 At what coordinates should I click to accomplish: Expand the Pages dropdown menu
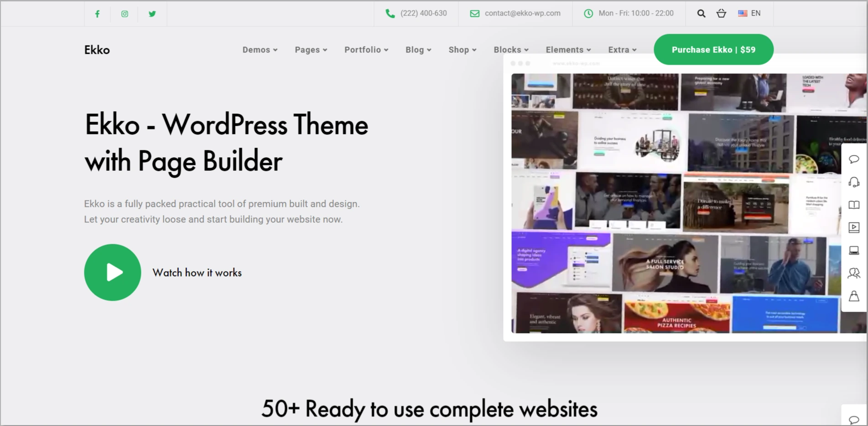point(311,50)
